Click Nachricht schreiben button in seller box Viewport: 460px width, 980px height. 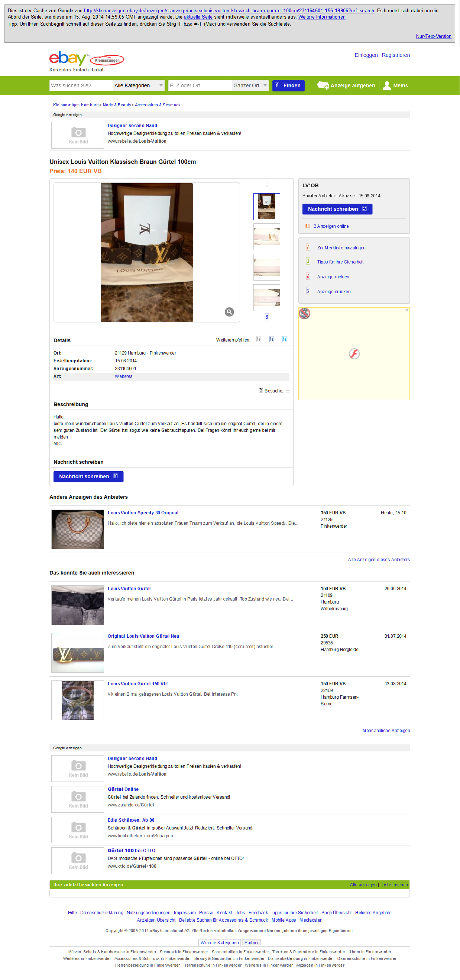click(x=337, y=209)
